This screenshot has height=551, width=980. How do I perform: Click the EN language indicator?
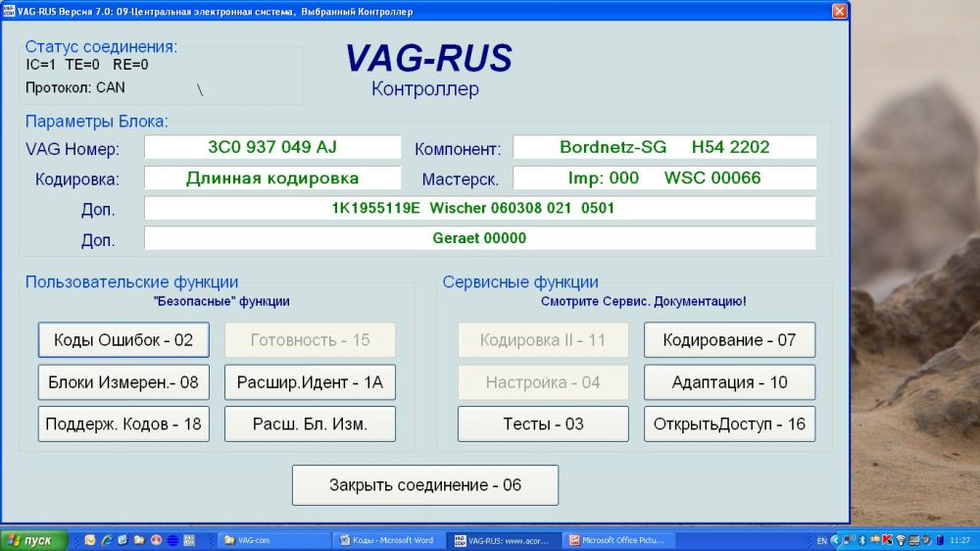(x=821, y=540)
